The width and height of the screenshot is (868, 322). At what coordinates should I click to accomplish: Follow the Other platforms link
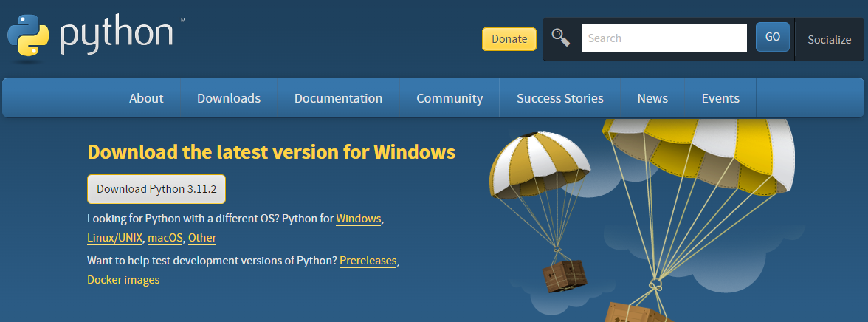(x=202, y=239)
